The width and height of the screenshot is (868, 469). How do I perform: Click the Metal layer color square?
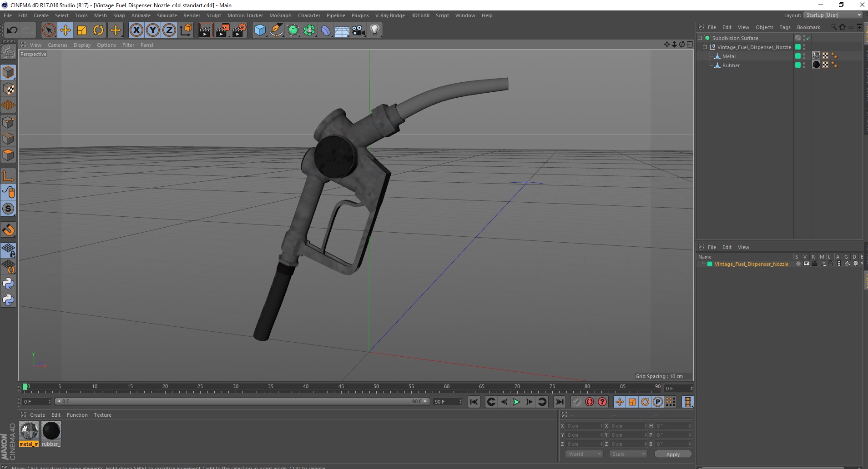(x=798, y=56)
